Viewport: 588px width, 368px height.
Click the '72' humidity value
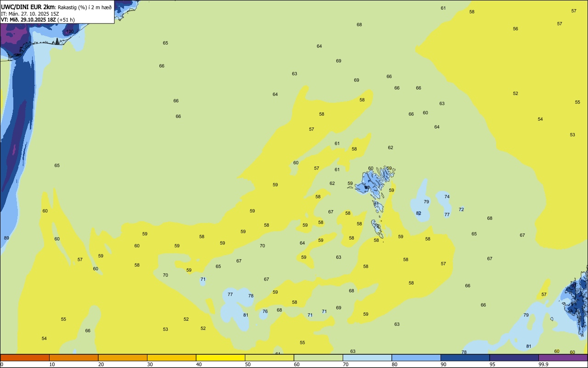coord(461,209)
